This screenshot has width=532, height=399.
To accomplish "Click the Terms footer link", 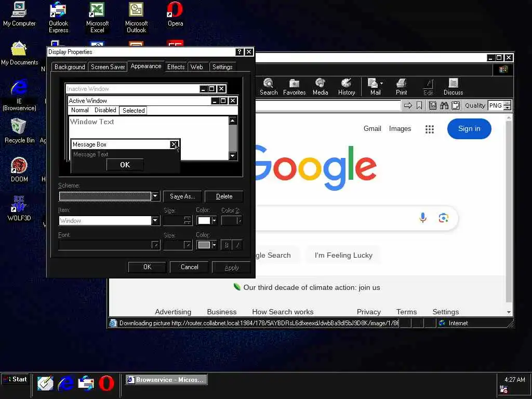I will [x=406, y=312].
